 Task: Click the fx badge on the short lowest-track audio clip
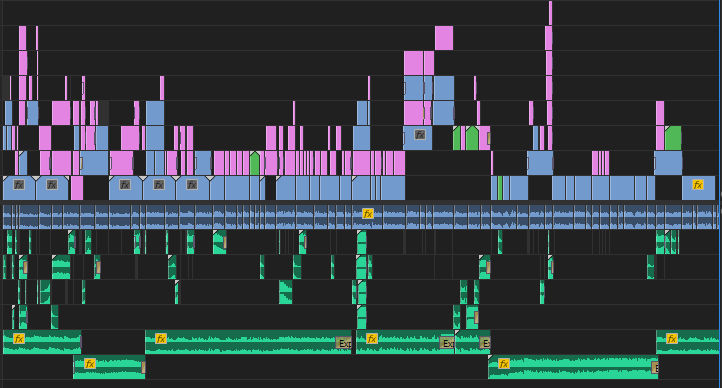[x=90, y=364]
